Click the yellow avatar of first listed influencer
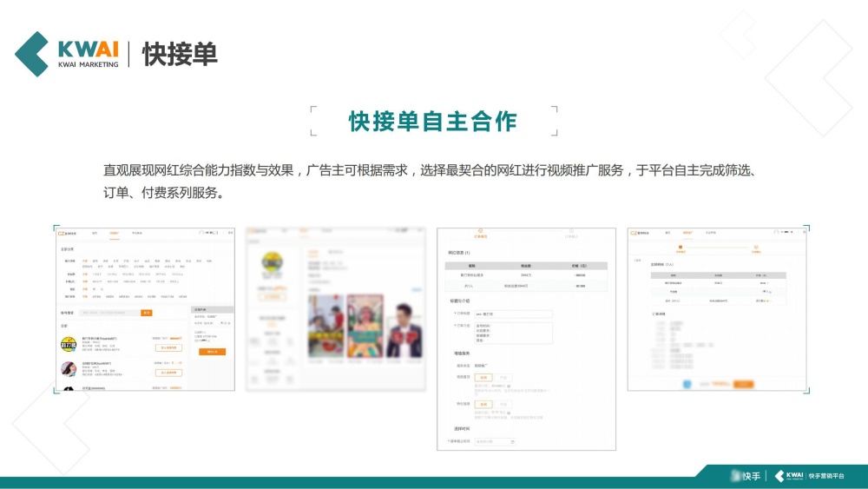This screenshot has width=868, height=489. click(x=68, y=344)
